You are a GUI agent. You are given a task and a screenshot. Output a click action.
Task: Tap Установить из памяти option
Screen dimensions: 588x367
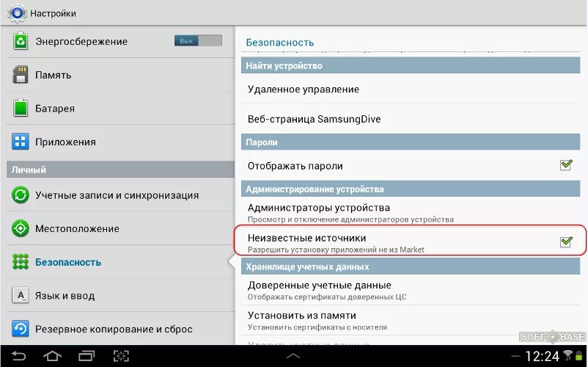411,320
